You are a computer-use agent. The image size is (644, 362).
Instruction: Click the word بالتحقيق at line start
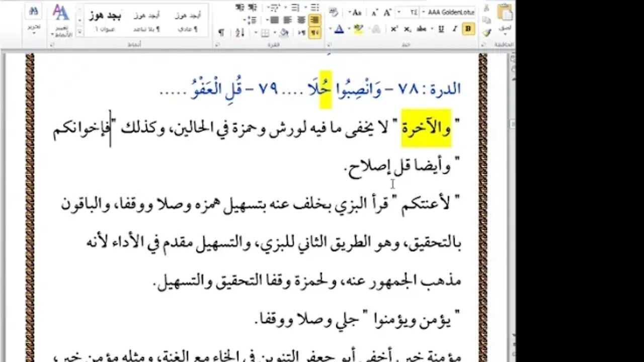click(435, 244)
